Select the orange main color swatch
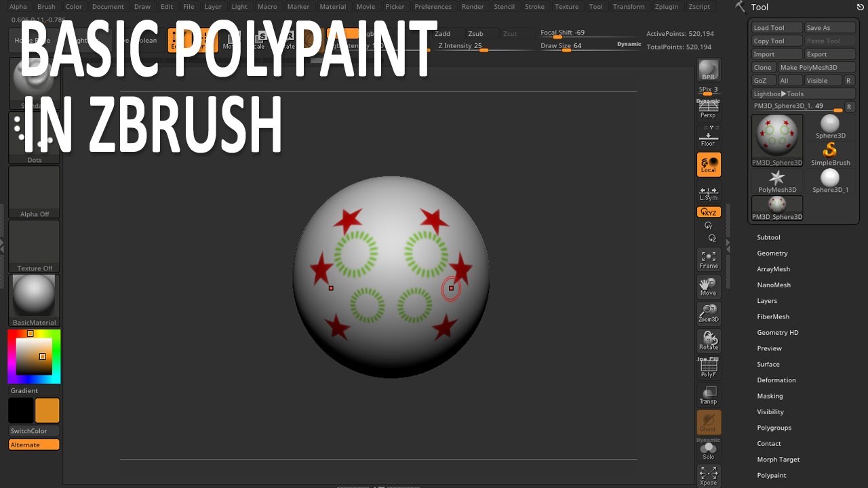 (x=47, y=411)
